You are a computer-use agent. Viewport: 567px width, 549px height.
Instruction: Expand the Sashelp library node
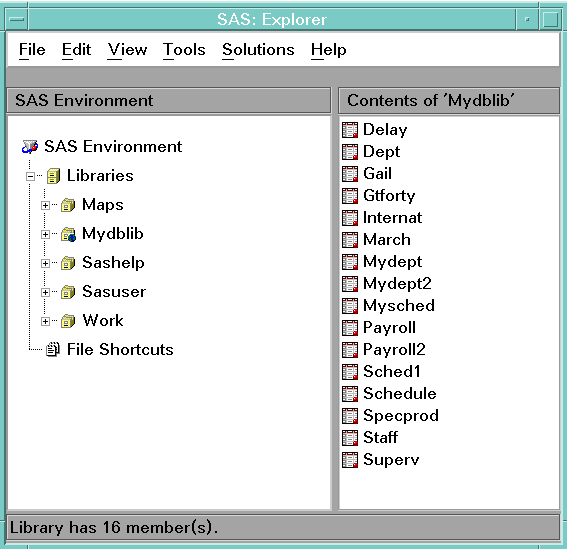click(x=45, y=263)
